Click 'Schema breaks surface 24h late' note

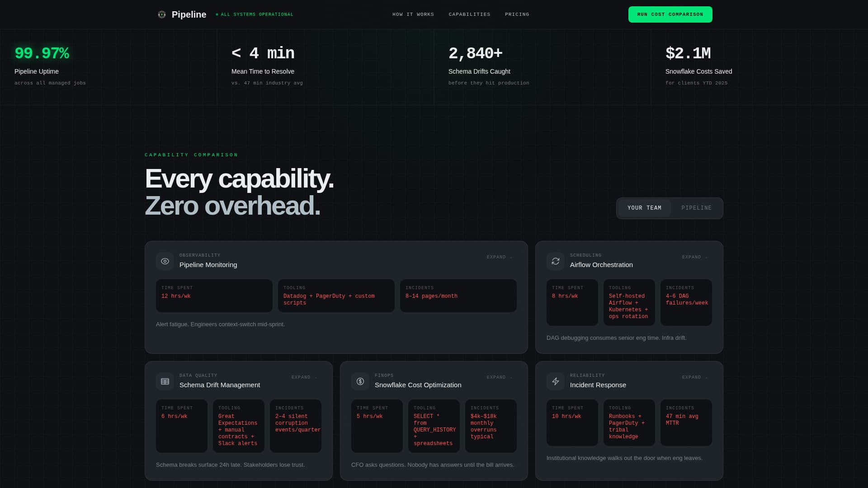[230, 465]
